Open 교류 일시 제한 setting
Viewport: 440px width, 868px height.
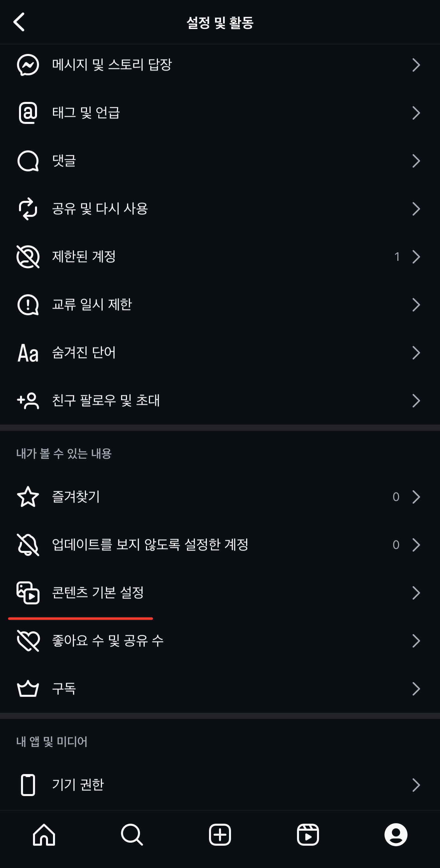coord(220,305)
